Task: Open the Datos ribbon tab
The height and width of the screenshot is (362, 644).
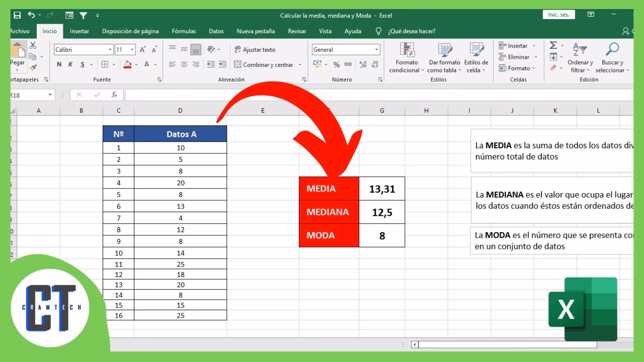Action: tap(216, 31)
